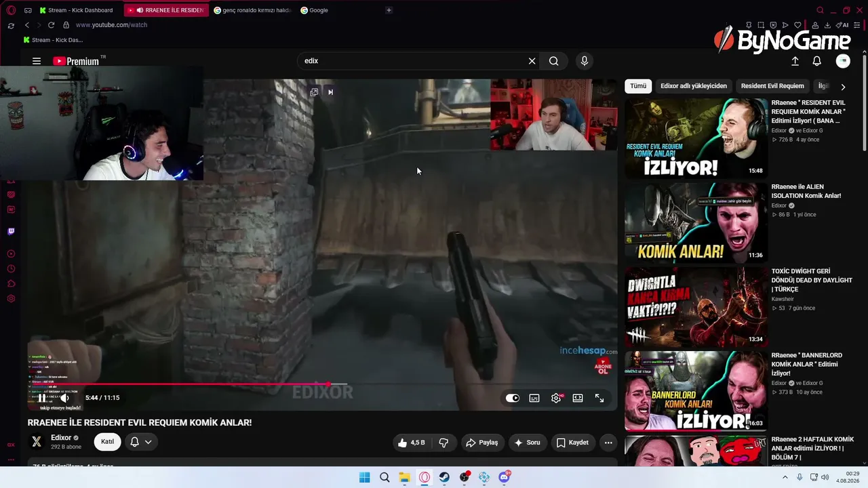Toggle the autoplay switch in player
The width and height of the screenshot is (868, 488).
point(513,399)
